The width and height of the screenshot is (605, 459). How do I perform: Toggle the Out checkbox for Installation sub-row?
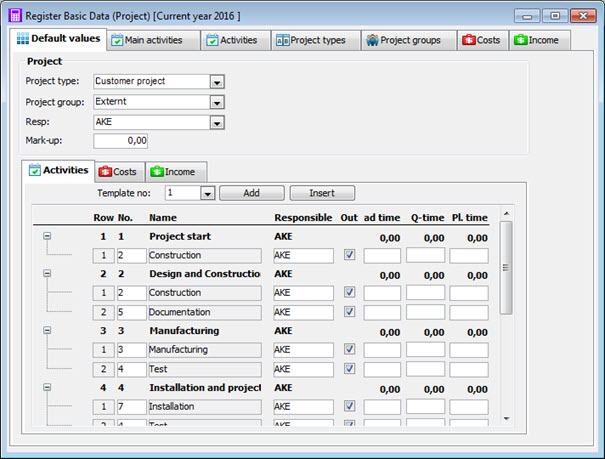pos(349,406)
